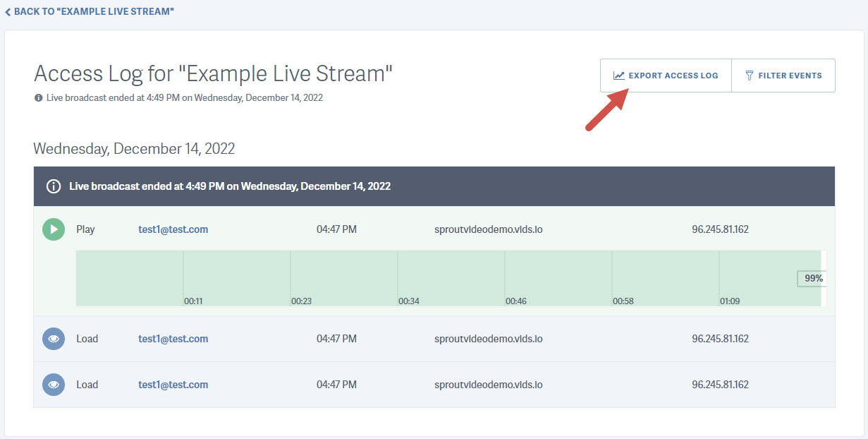868x439 pixels.
Task: Export the access log
Action: pyautogui.click(x=666, y=75)
